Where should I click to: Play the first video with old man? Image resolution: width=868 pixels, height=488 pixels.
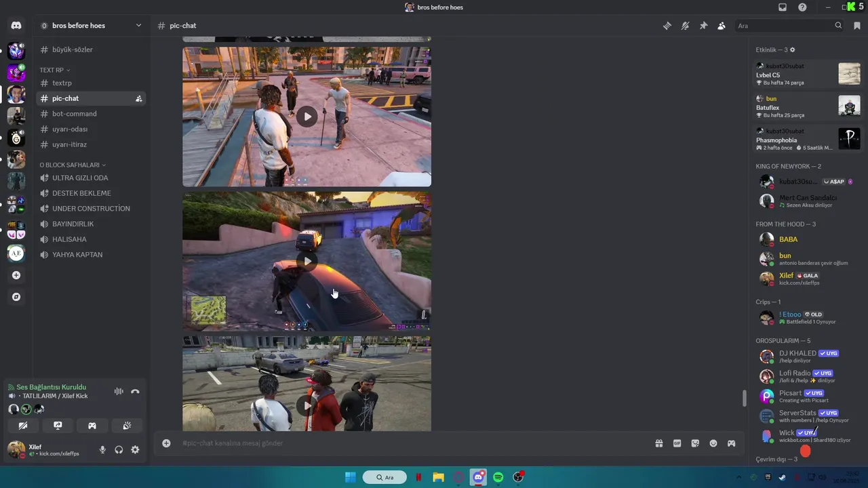pyautogui.click(x=307, y=117)
